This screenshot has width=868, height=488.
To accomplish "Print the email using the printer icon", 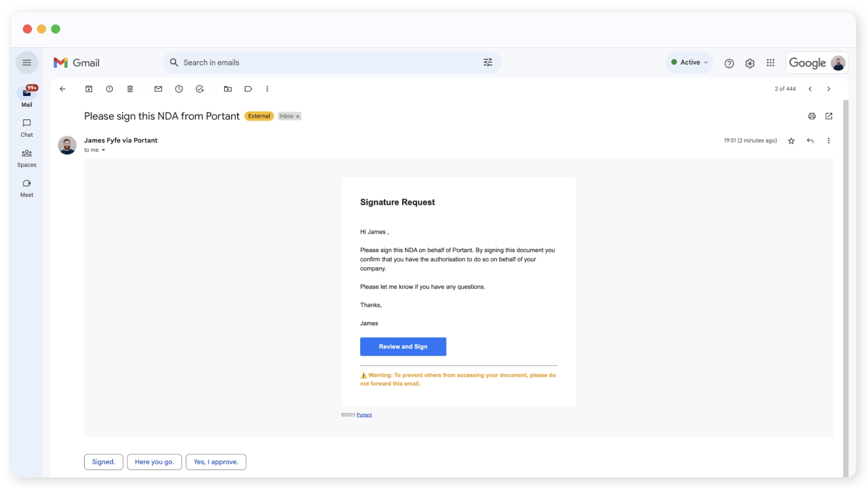I will 812,116.
